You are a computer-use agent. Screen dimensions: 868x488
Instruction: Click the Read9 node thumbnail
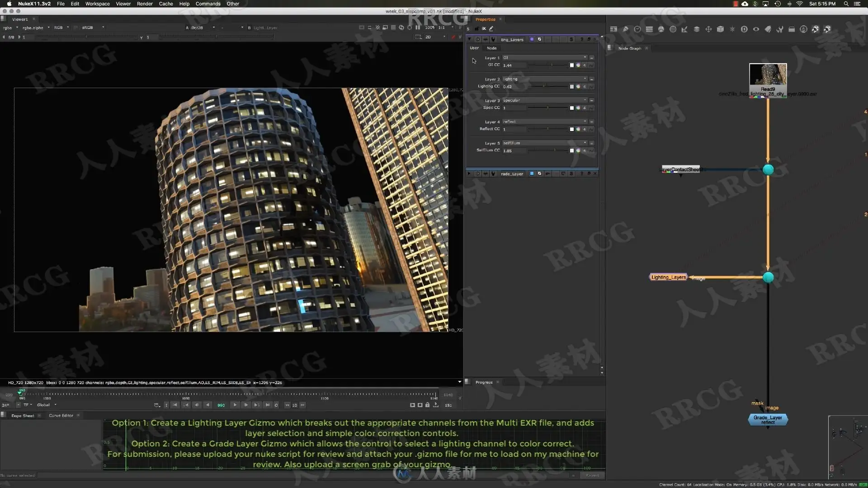tap(768, 75)
